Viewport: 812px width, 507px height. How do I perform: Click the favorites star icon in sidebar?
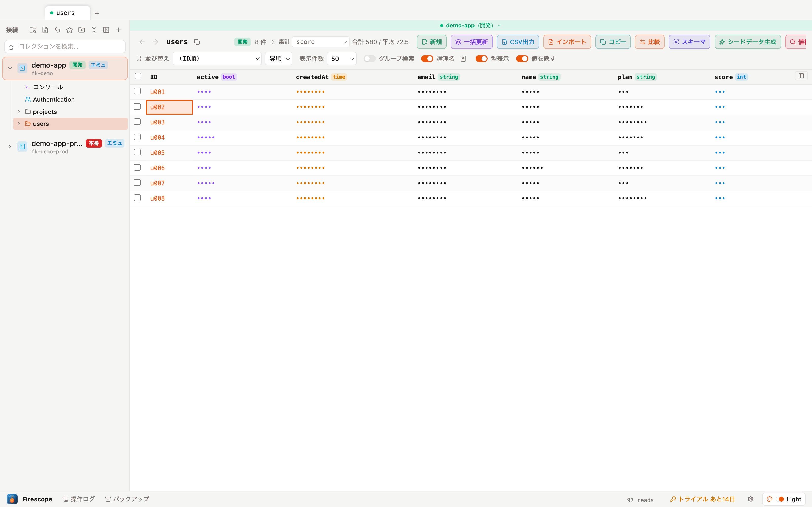pos(70,30)
